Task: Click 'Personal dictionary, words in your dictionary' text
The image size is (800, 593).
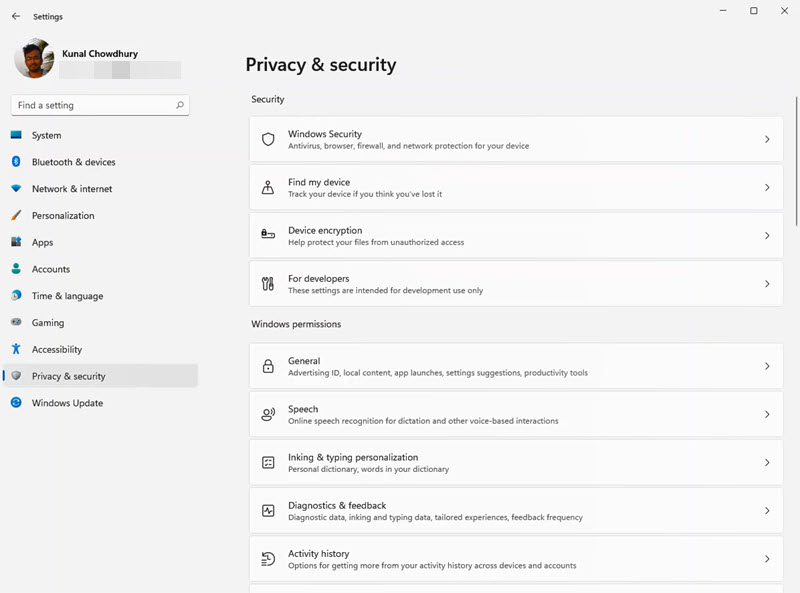Action: [x=368, y=469]
